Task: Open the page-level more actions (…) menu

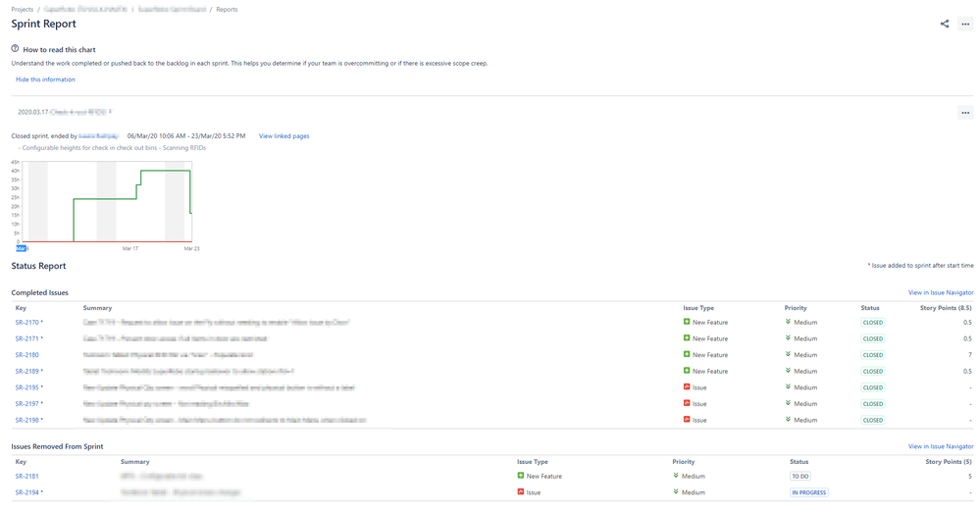Action: tap(965, 24)
